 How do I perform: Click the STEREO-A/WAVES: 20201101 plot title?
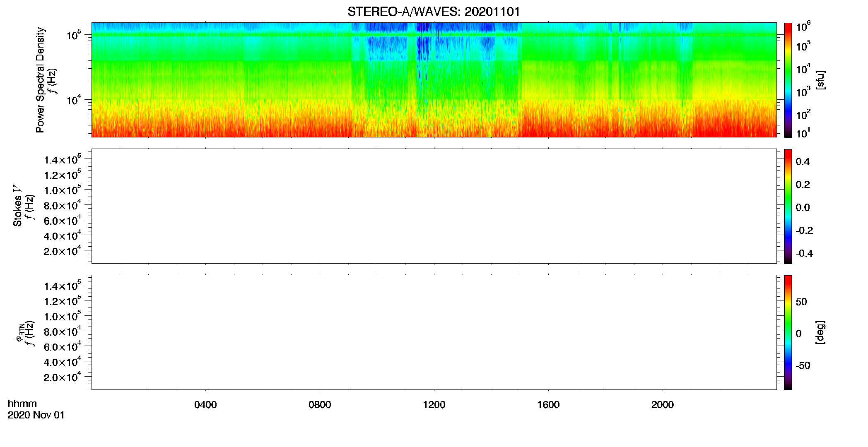pos(434,12)
